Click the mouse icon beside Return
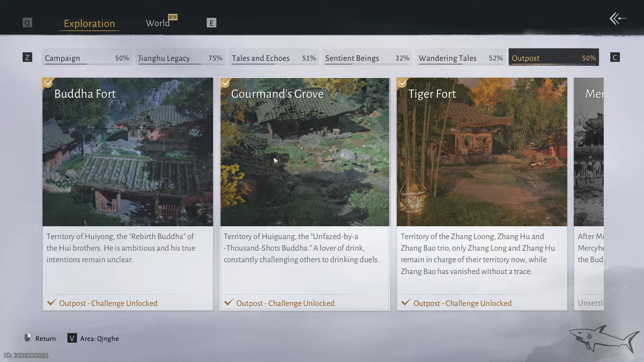 tap(28, 338)
